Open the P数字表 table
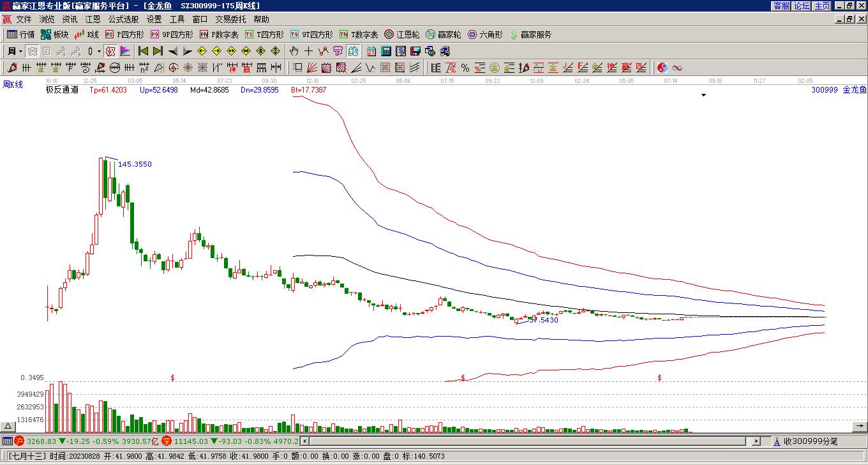Viewport: 868px width, 465px height. click(x=219, y=34)
